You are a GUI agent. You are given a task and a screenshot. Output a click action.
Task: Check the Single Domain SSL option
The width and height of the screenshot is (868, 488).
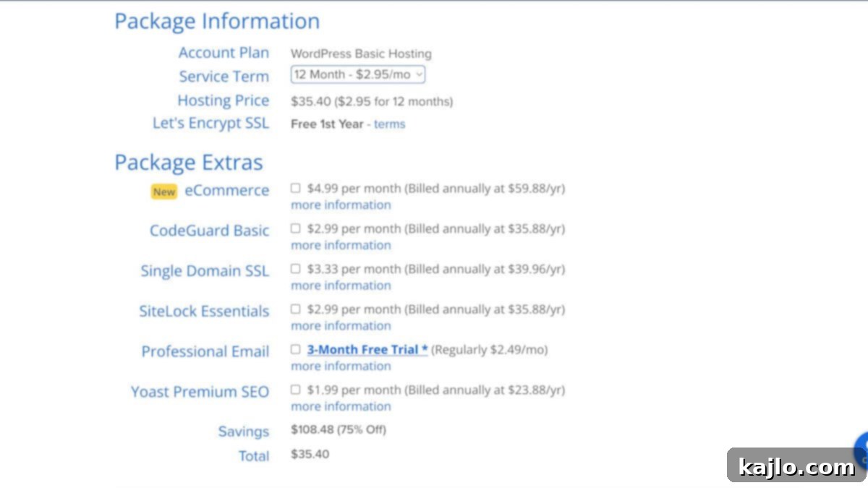(x=295, y=269)
